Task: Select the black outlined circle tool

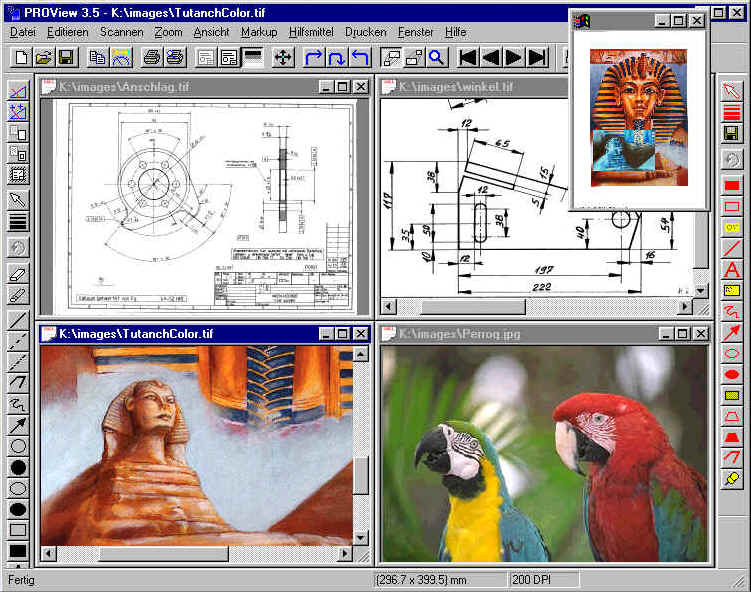Action: [18, 446]
